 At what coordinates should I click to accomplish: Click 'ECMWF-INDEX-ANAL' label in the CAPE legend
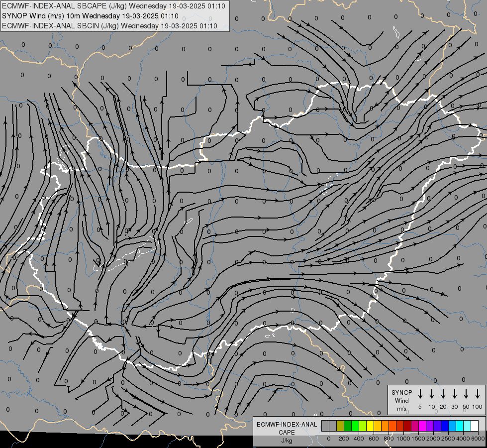[x=287, y=425]
